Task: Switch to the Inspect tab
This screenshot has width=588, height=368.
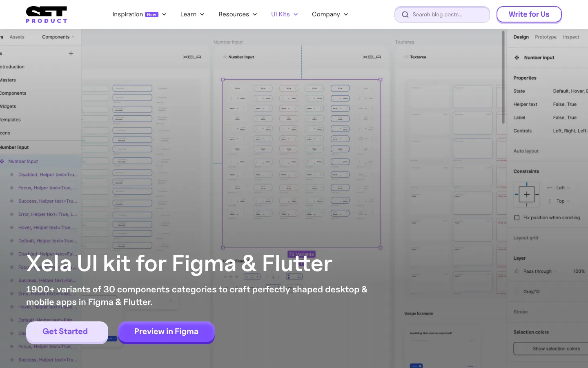Action: [571, 37]
